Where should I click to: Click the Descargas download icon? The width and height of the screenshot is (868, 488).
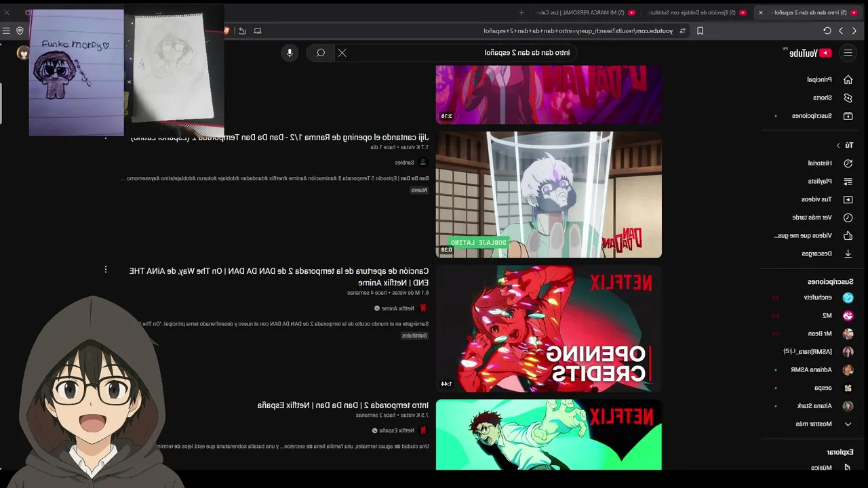[x=848, y=253]
